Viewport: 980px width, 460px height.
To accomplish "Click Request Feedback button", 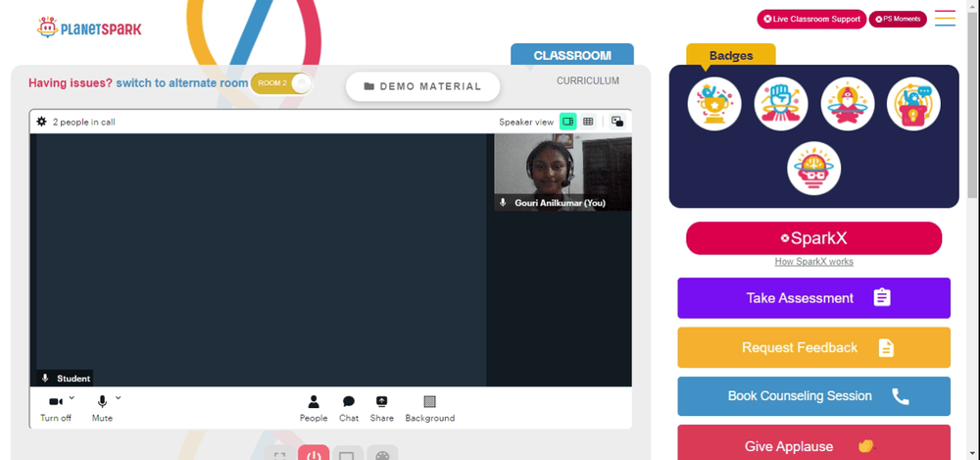I will (813, 347).
